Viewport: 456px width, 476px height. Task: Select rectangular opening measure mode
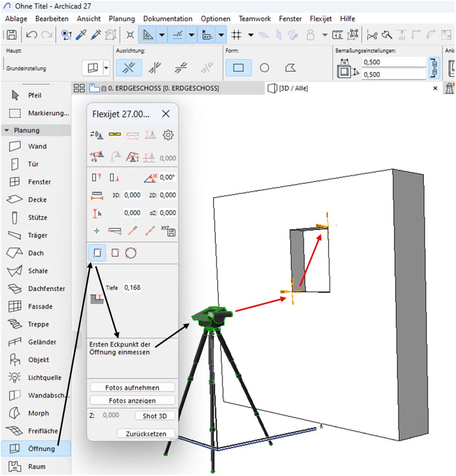point(97,253)
